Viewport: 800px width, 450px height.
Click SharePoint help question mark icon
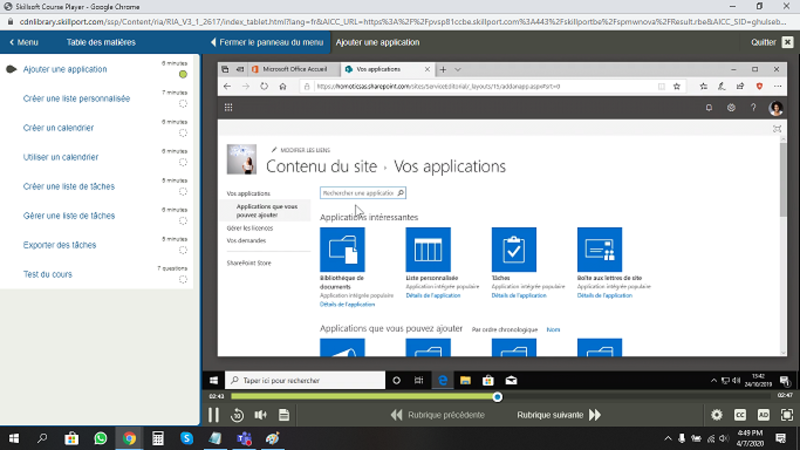pyautogui.click(x=753, y=108)
